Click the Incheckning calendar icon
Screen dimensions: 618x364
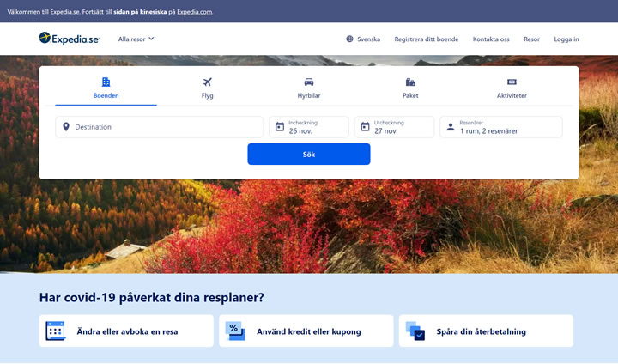click(x=280, y=127)
